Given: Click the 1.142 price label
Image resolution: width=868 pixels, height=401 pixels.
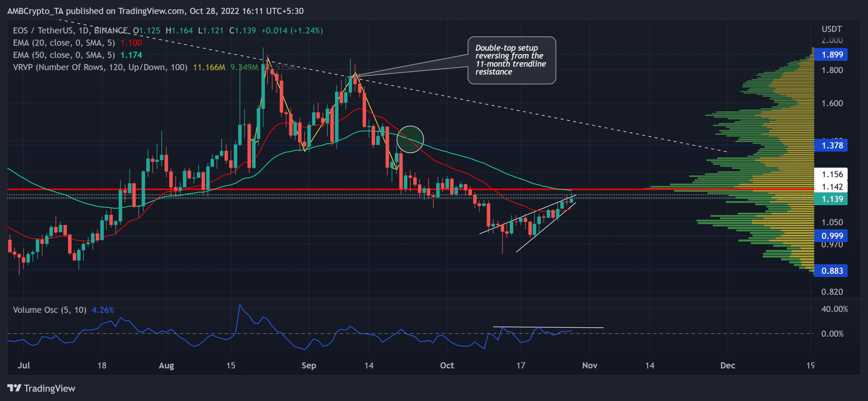Looking at the screenshot, I should coord(830,187).
